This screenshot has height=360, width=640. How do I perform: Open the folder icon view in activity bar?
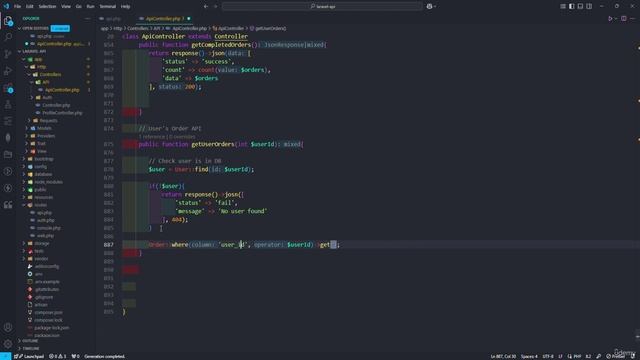(x=8, y=155)
